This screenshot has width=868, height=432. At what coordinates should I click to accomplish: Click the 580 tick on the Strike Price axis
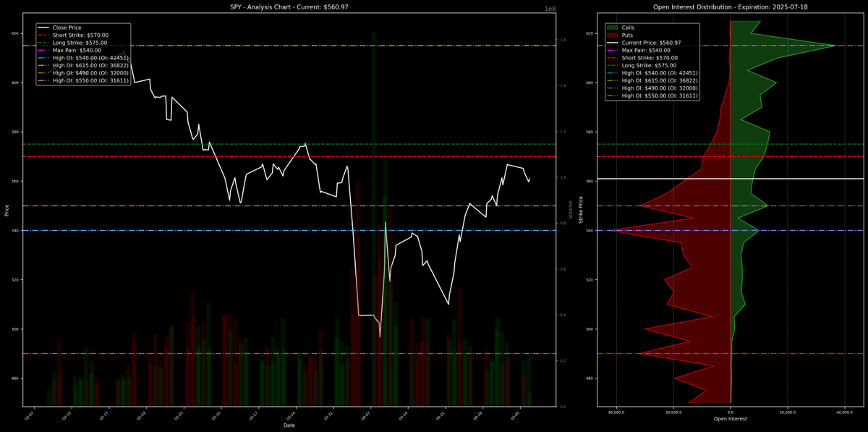tap(590, 132)
